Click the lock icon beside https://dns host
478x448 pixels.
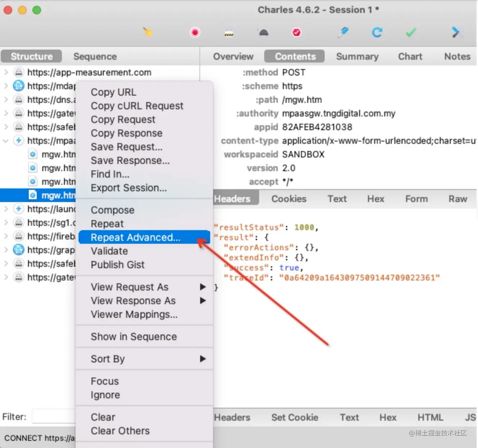(x=19, y=100)
